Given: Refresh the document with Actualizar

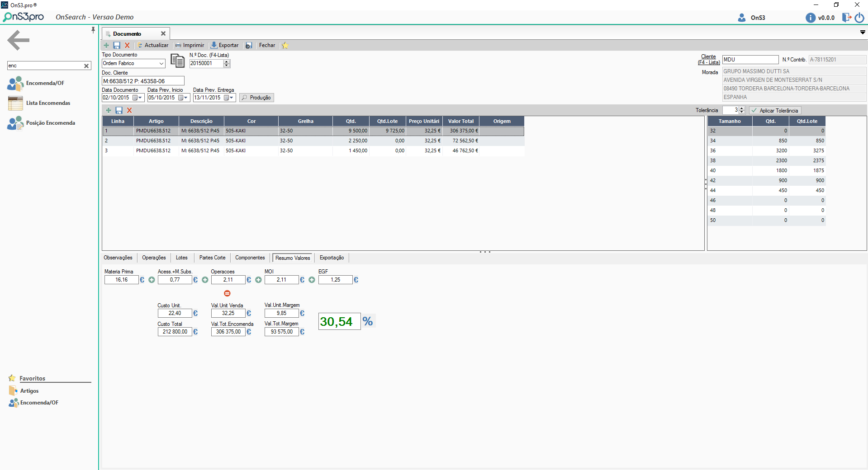Looking at the screenshot, I should click(153, 45).
